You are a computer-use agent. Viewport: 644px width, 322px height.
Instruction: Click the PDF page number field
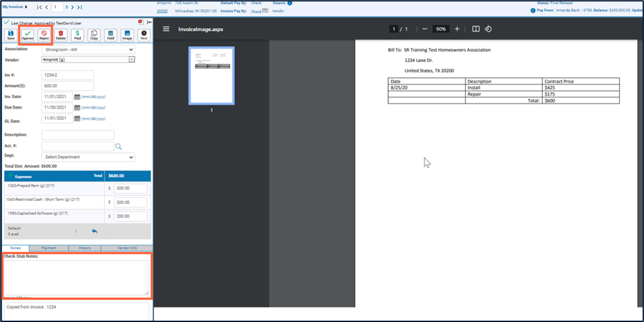pos(394,29)
